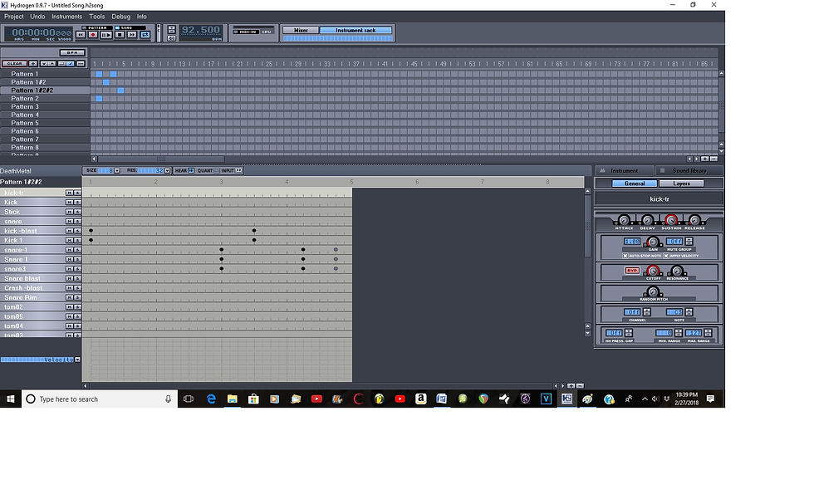Solo the kick -blast instrument

tap(77, 231)
